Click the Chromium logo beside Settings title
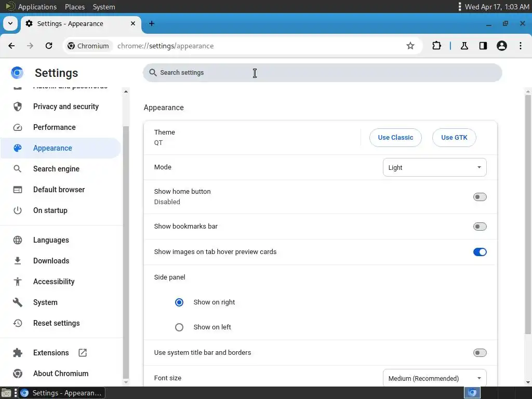The image size is (532, 399). pos(17,73)
